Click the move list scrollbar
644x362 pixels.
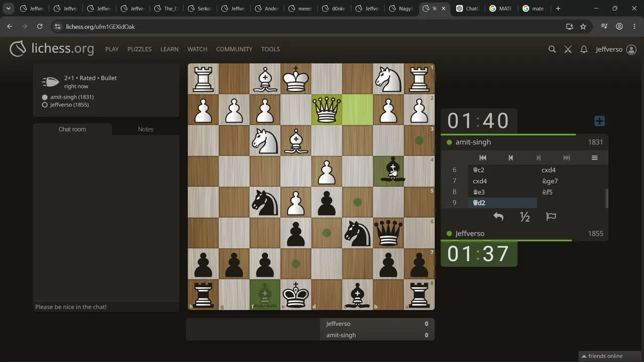[607, 198]
